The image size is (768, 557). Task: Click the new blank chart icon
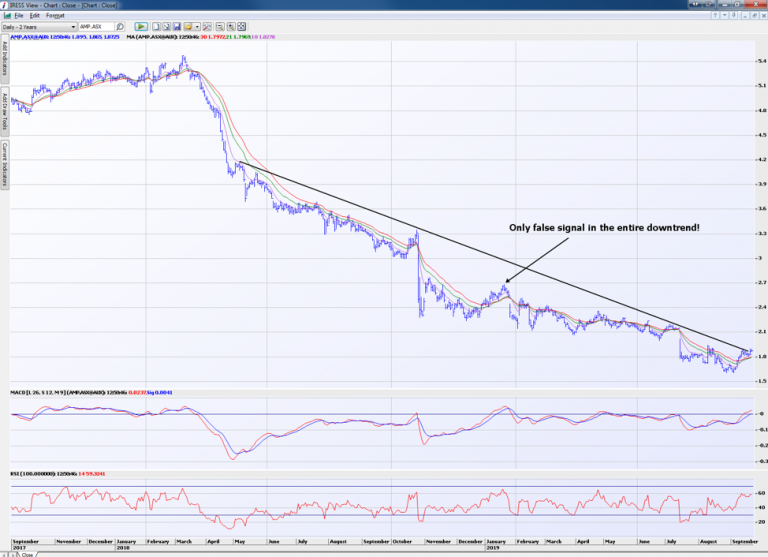tap(156, 26)
